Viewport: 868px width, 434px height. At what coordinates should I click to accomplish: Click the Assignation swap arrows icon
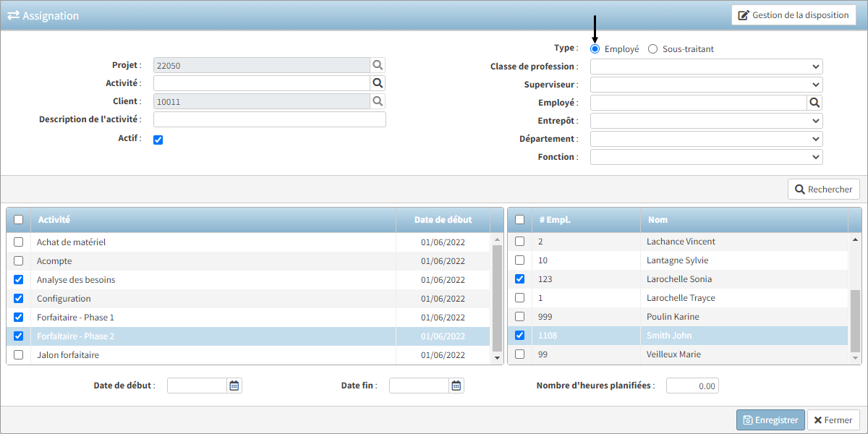(14, 14)
